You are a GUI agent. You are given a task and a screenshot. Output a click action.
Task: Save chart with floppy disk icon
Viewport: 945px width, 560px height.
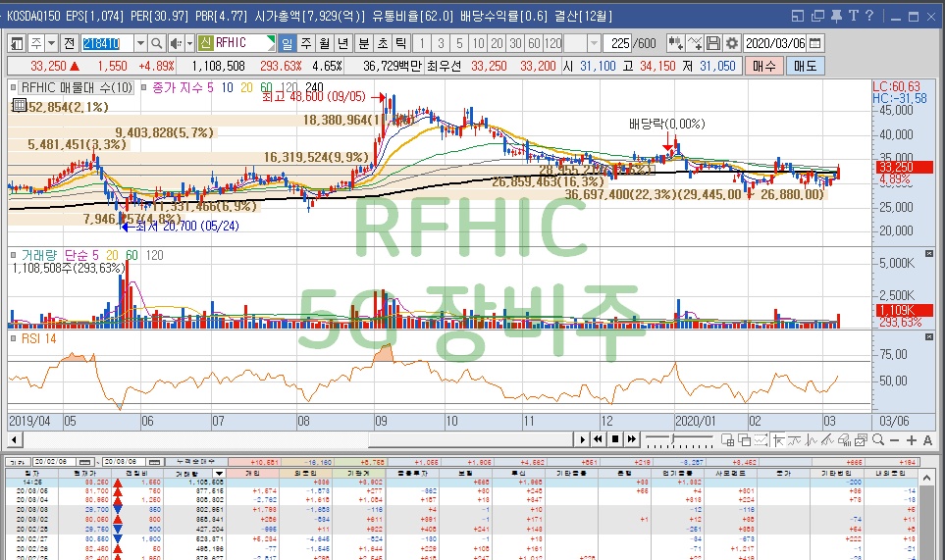click(x=713, y=43)
